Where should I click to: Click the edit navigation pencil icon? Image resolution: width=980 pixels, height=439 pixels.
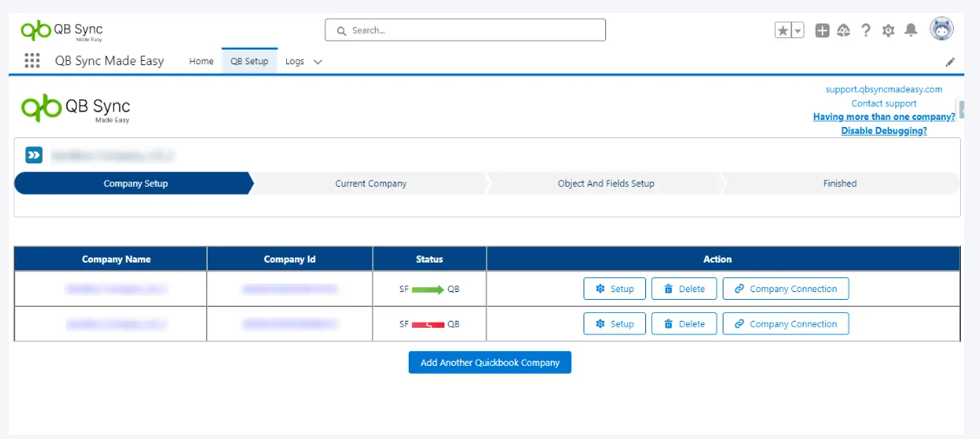click(x=950, y=62)
